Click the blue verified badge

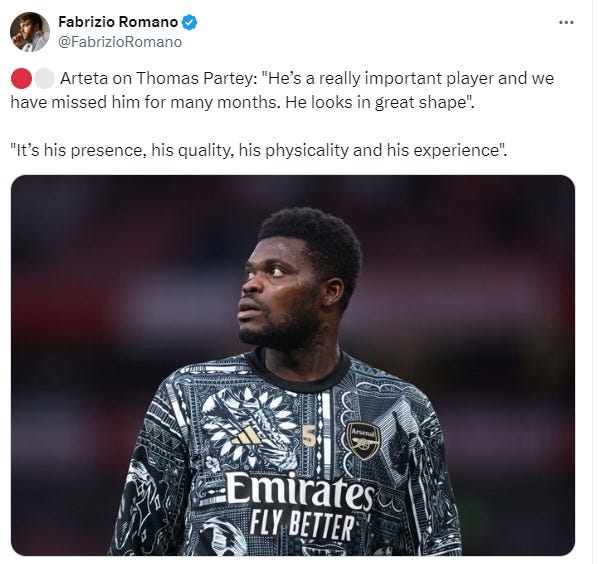[189, 22]
